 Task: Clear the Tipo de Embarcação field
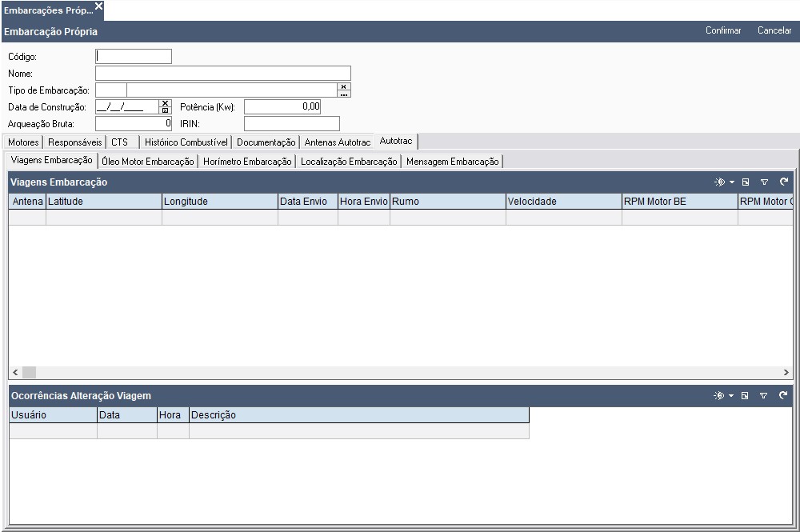(344, 86)
